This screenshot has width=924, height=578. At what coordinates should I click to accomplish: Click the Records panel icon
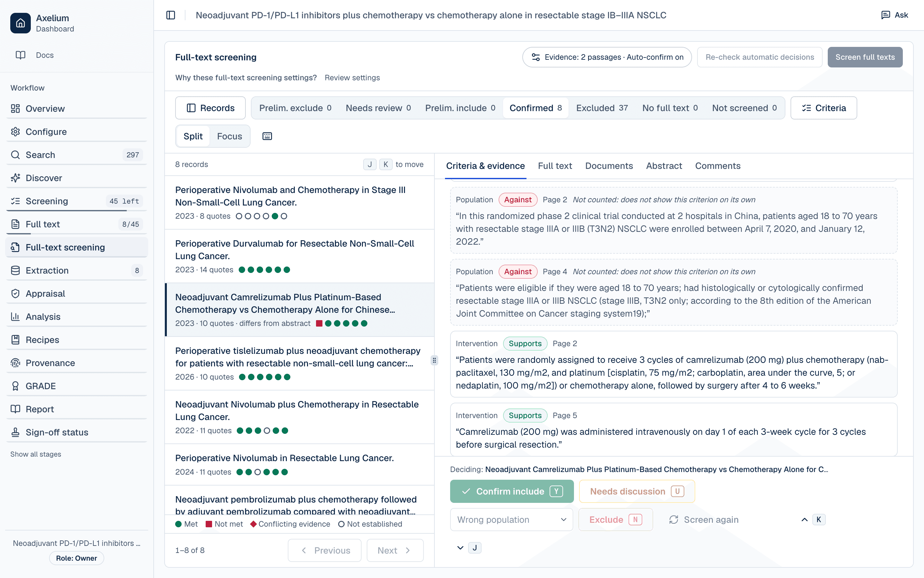191,108
